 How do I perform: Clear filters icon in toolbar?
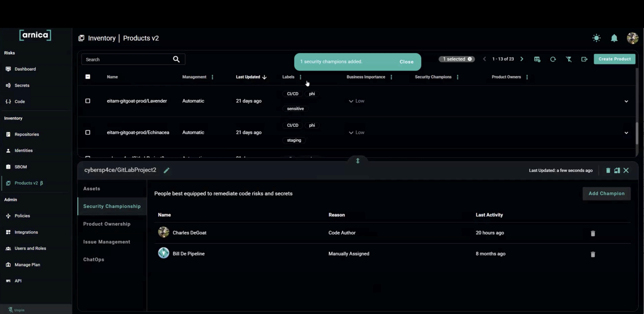click(x=569, y=59)
